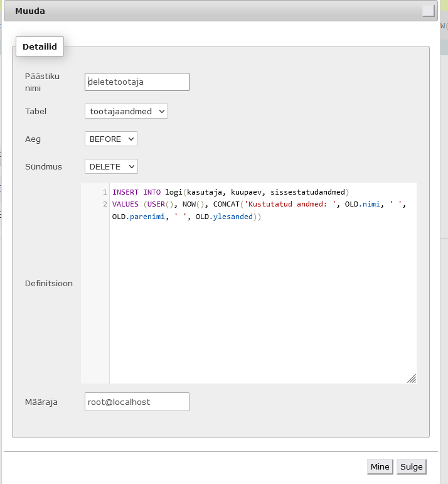This screenshot has width=448, height=484.
Task: Click the Päästiku nimi label
Action: (x=42, y=82)
